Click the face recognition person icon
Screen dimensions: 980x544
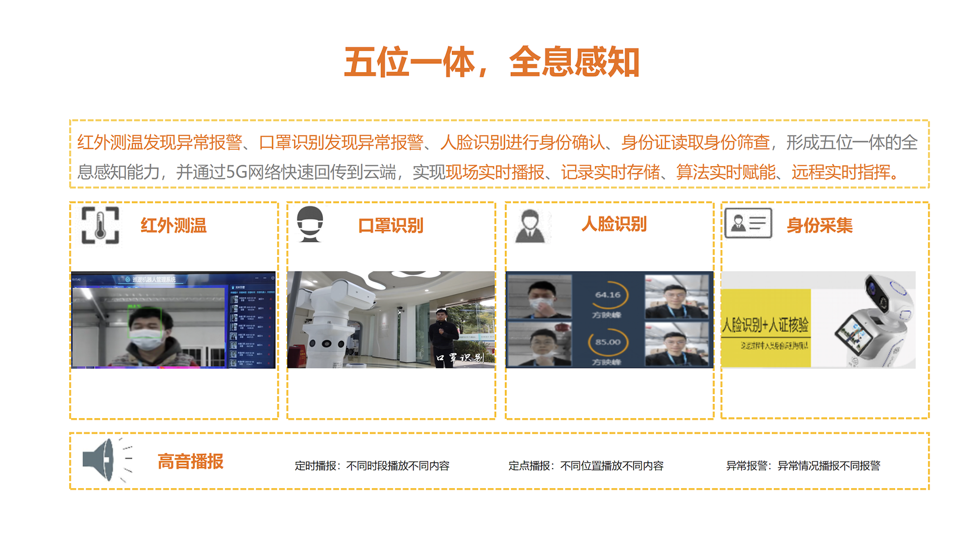click(530, 226)
